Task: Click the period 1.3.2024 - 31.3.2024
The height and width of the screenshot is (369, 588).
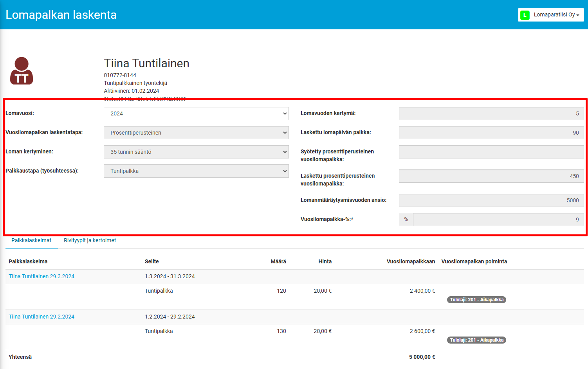Action: coord(170,276)
